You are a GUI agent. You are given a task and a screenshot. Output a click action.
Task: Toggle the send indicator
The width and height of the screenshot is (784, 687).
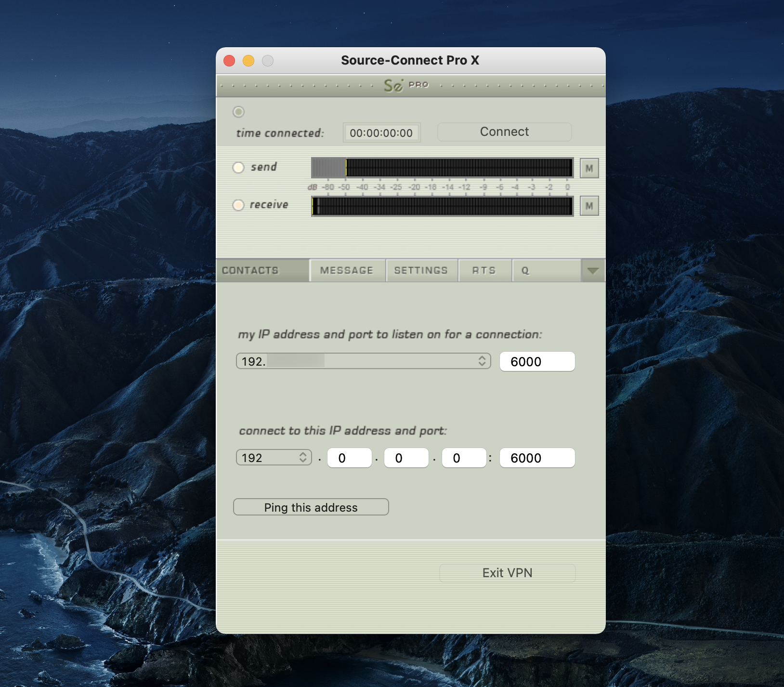[238, 167]
